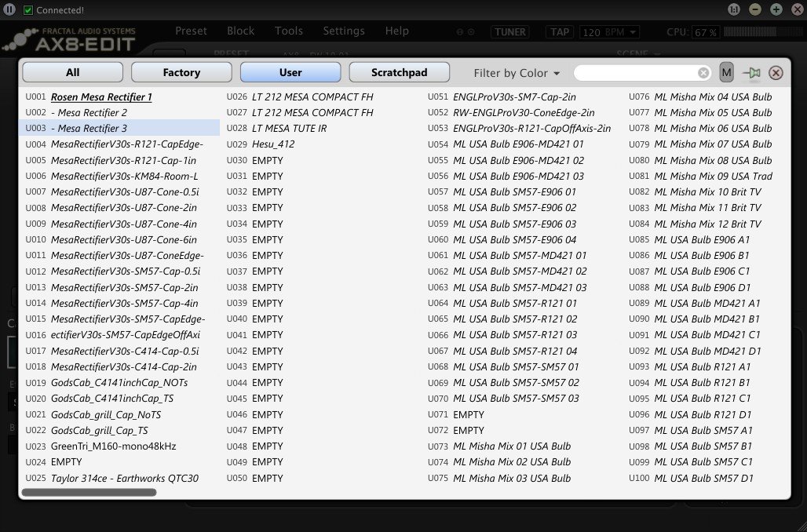Select U028 LT MESA TUTE IR
The width and height of the screenshot is (807, 532).
tap(320, 128)
